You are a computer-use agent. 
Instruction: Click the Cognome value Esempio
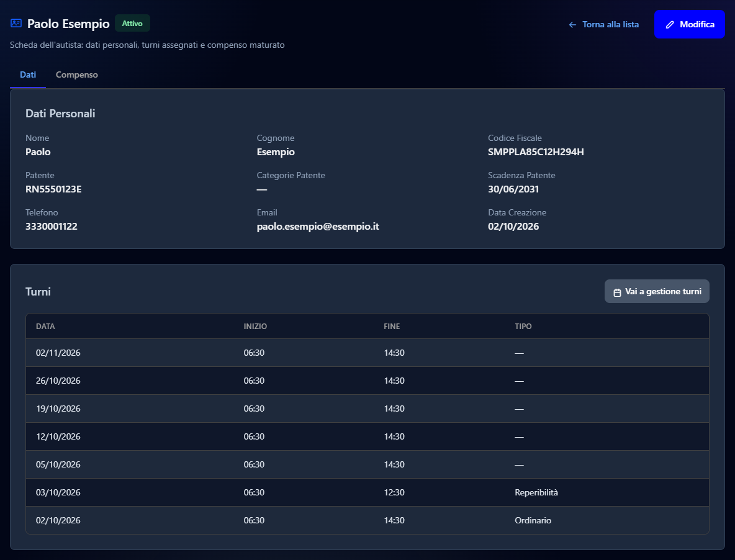276,152
